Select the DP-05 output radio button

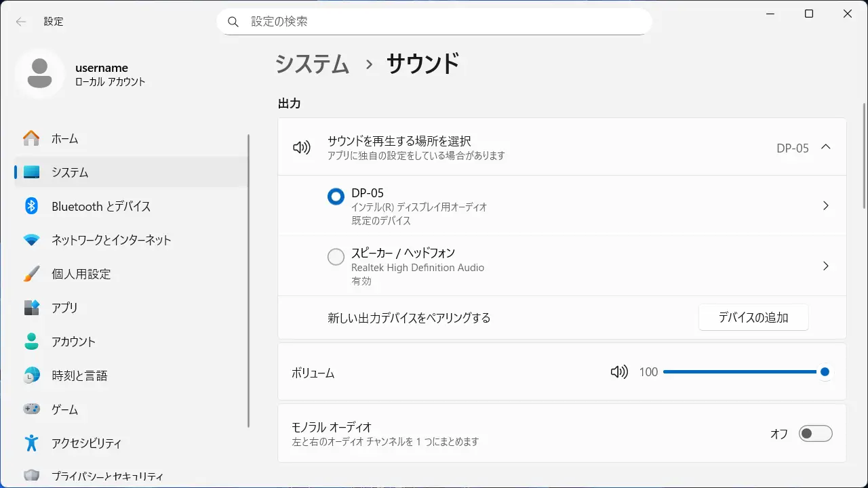[x=336, y=197]
